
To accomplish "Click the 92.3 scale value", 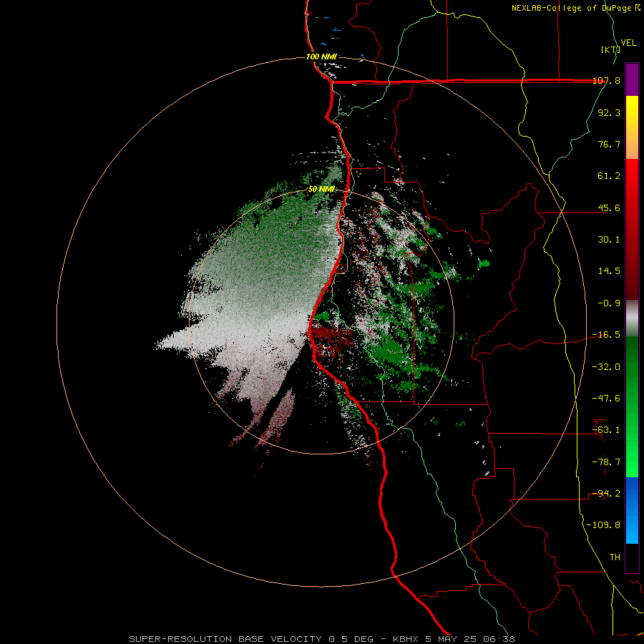I will click(609, 112).
